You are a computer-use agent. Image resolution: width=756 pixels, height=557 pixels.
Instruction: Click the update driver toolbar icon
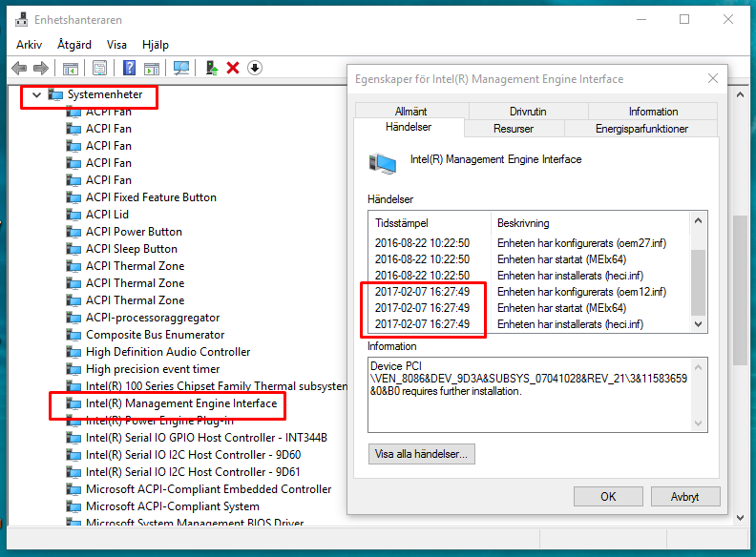point(212,68)
